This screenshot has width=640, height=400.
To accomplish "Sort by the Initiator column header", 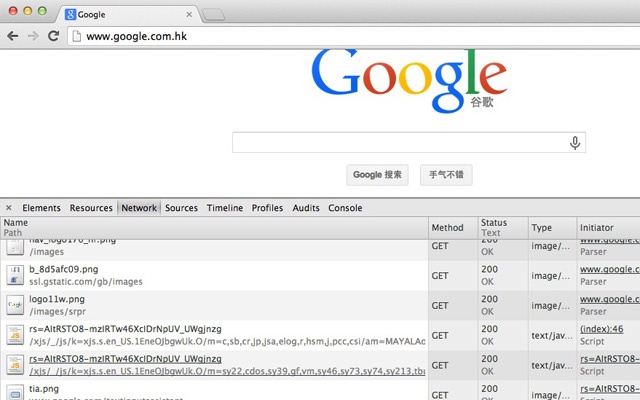I will (x=608, y=228).
